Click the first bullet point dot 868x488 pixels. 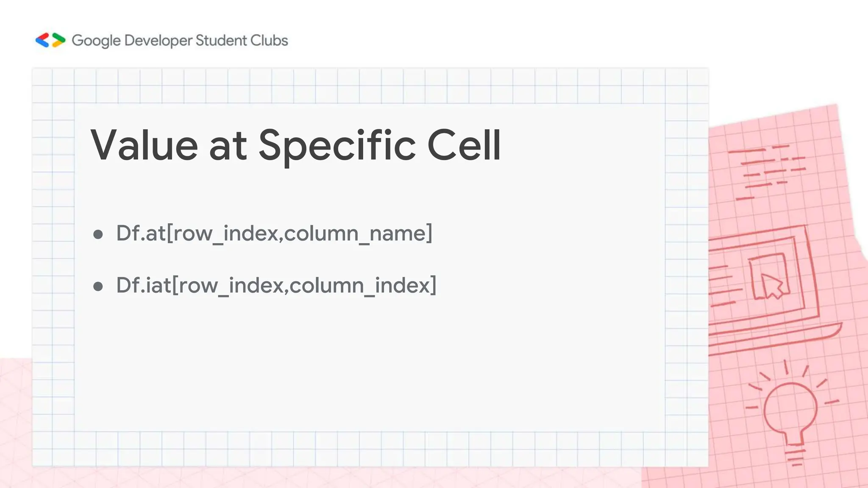pyautogui.click(x=98, y=234)
